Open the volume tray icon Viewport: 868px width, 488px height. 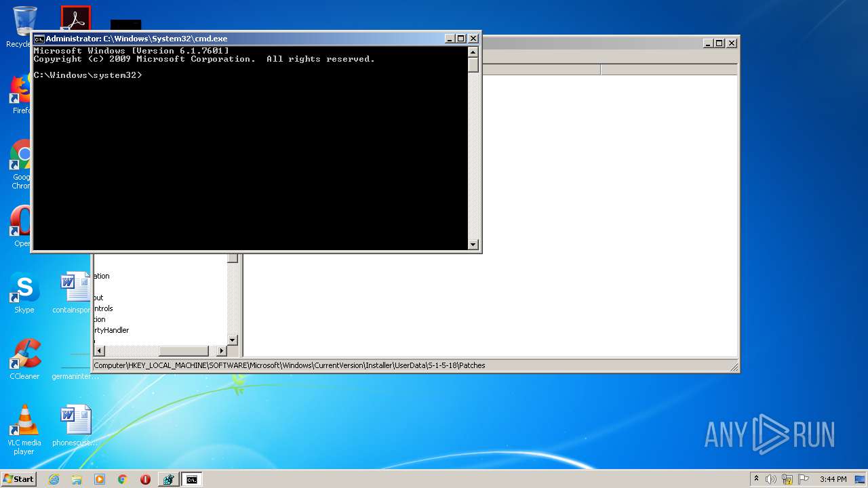771,479
